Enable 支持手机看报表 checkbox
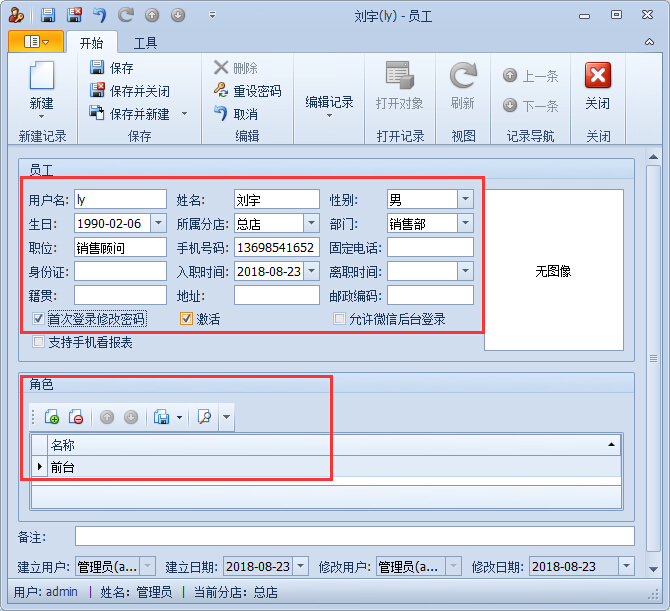This screenshot has width=670, height=611. pyautogui.click(x=39, y=342)
